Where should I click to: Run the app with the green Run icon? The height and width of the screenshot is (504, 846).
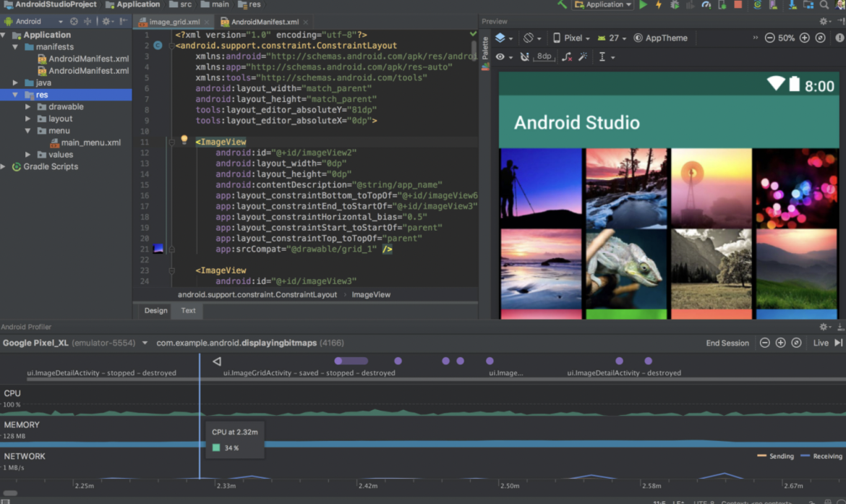pyautogui.click(x=643, y=5)
